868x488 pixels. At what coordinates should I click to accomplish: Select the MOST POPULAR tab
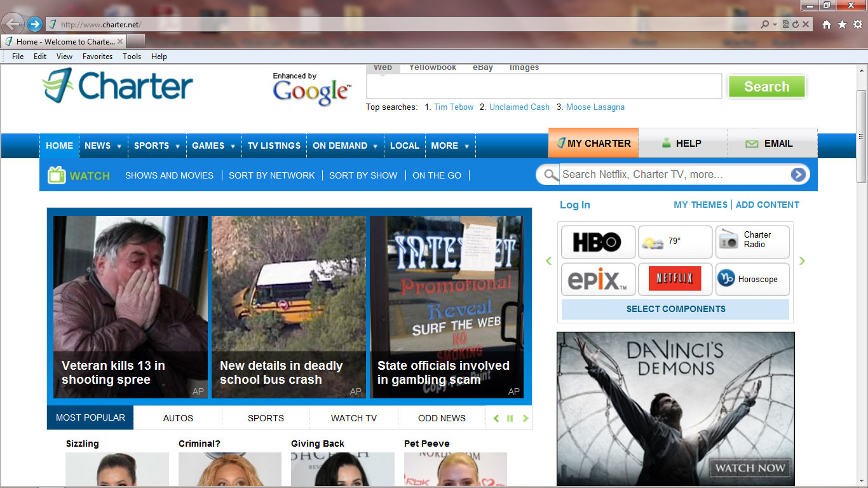(x=90, y=418)
